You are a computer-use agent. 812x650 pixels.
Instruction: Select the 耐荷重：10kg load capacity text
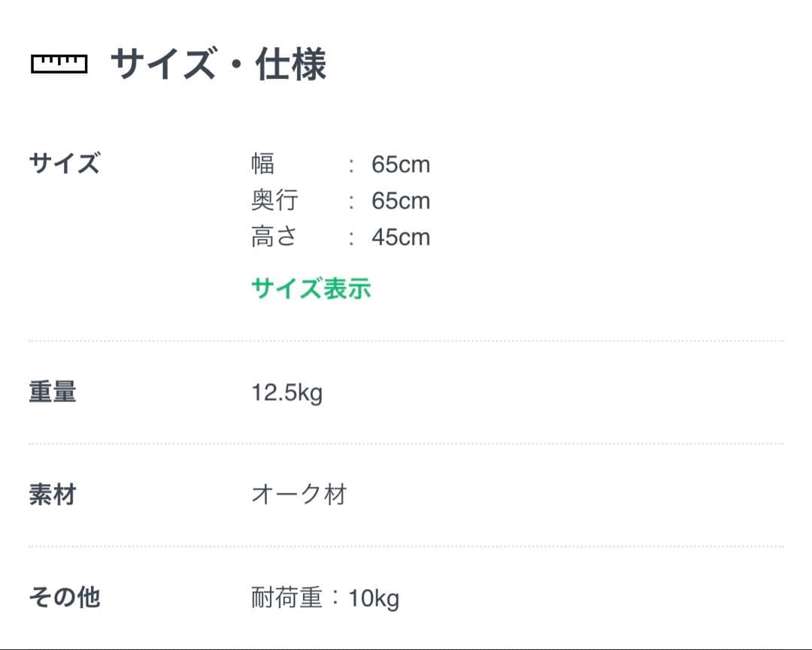tap(323, 597)
